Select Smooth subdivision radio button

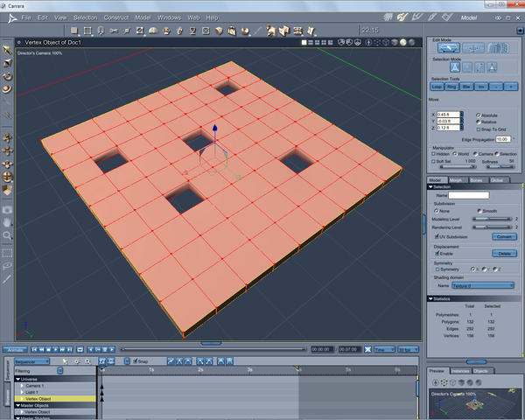click(x=478, y=211)
